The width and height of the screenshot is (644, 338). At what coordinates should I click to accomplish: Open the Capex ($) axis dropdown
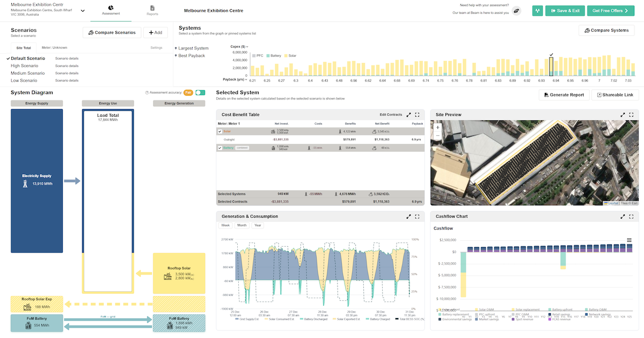click(x=239, y=47)
